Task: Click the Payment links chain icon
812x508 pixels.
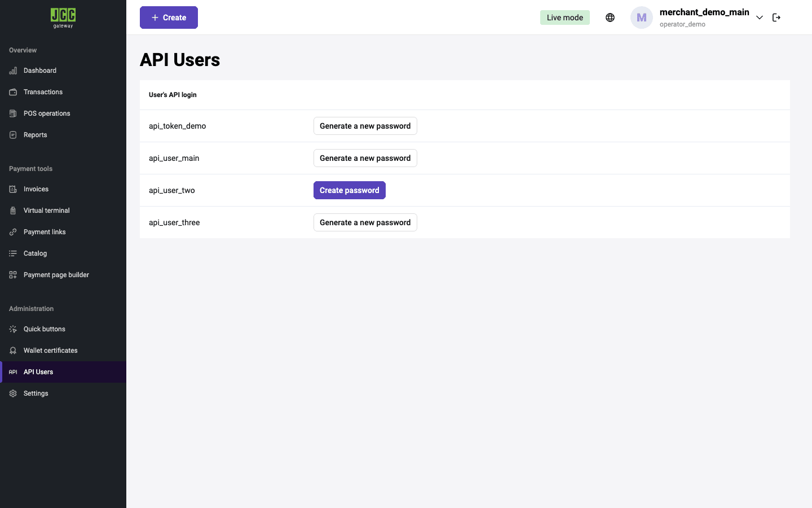Action: (13, 232)
